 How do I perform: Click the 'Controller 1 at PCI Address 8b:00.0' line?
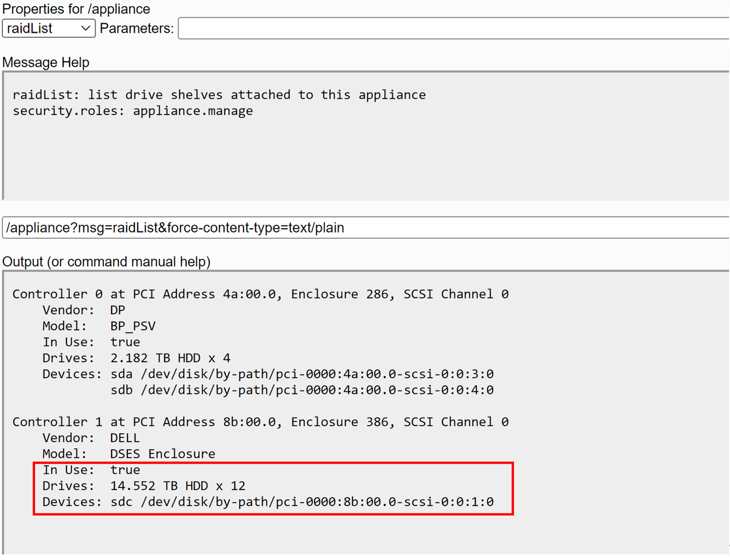click(260, 422)
